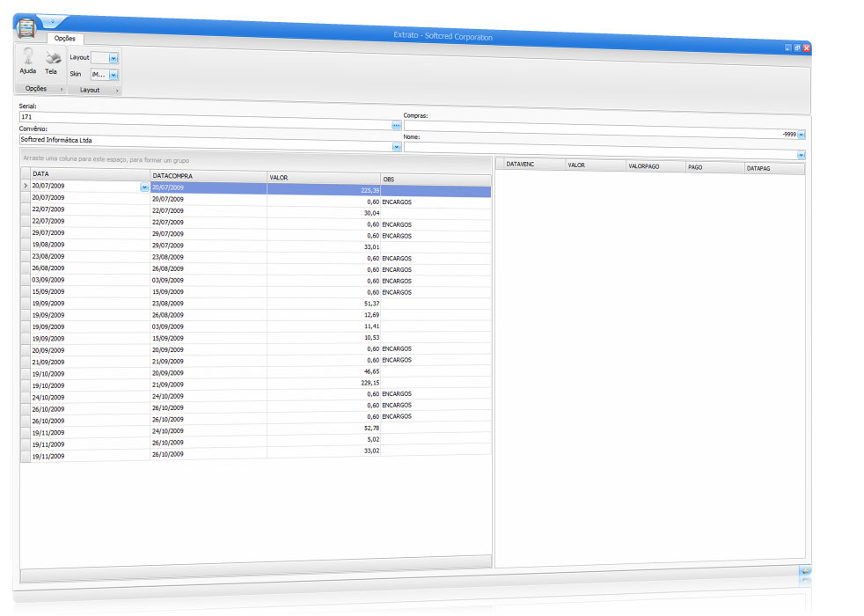Click the bottom-right status bar icon
864x616 pixels.
pyautogui.click(x=804, y=573)
